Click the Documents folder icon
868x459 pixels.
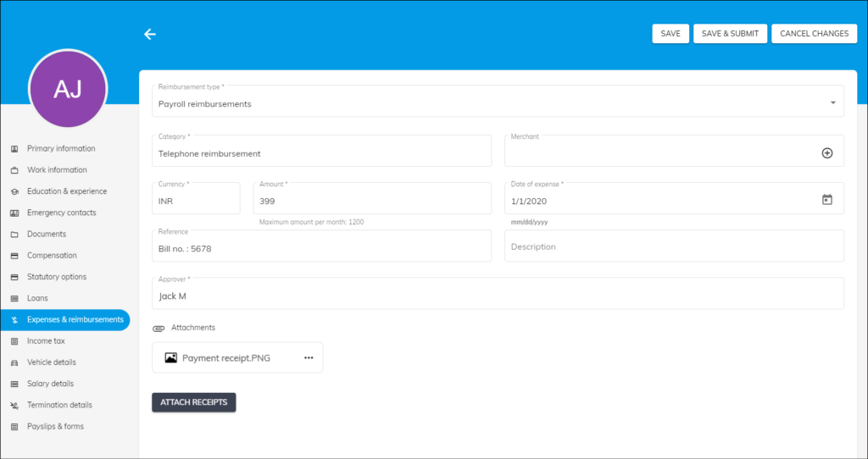pyautogui.click(x=14, y=235)
